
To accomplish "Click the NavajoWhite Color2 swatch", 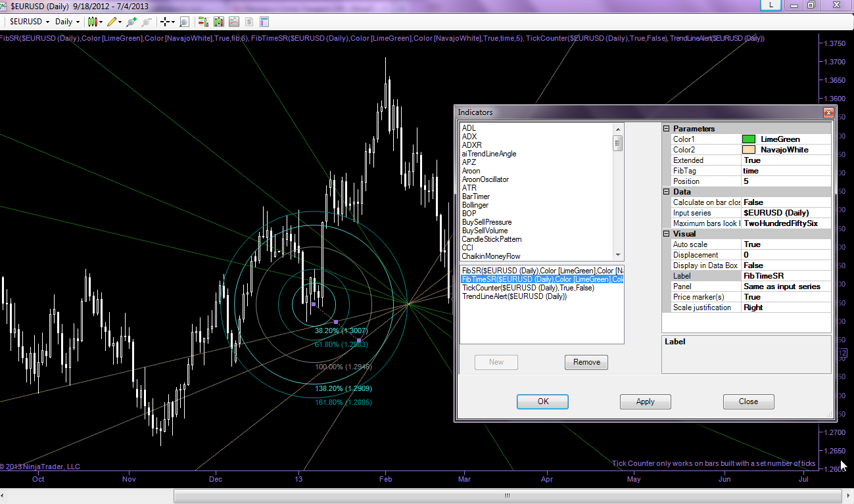I will tap(748, 150).
